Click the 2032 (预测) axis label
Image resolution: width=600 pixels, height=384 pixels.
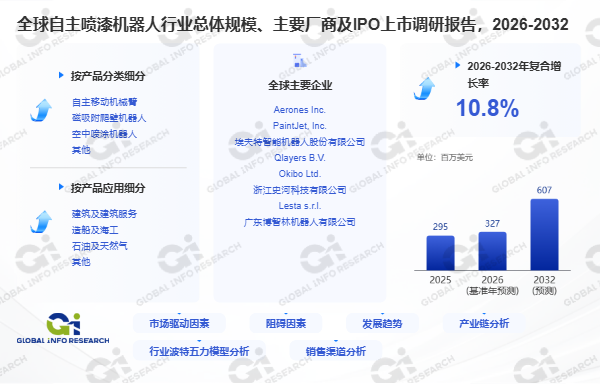[545, 285]
